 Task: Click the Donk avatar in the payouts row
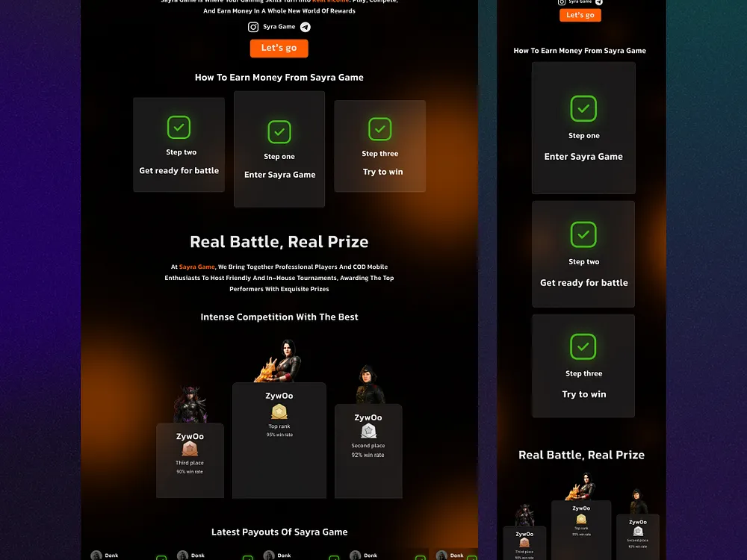click(x=95, y=554)
